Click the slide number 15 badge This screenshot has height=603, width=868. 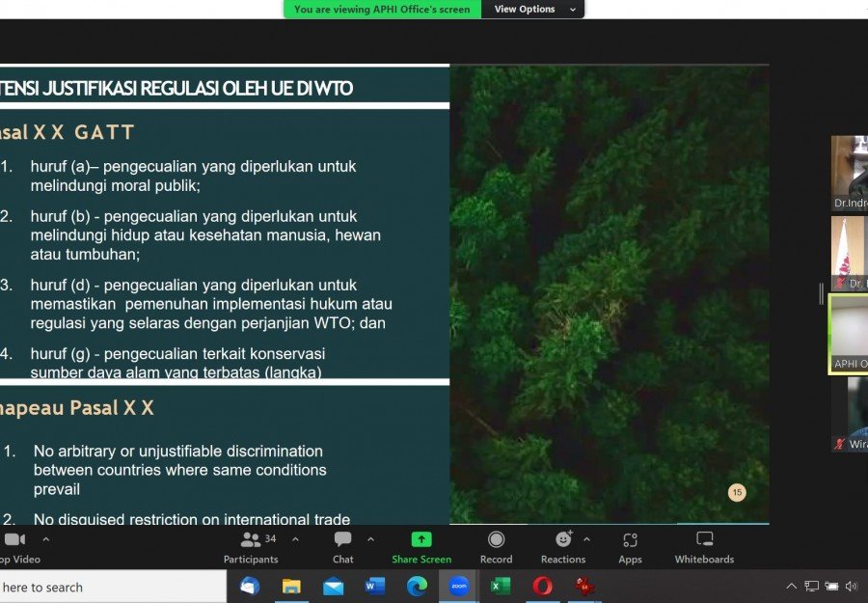tap(737, 492)
